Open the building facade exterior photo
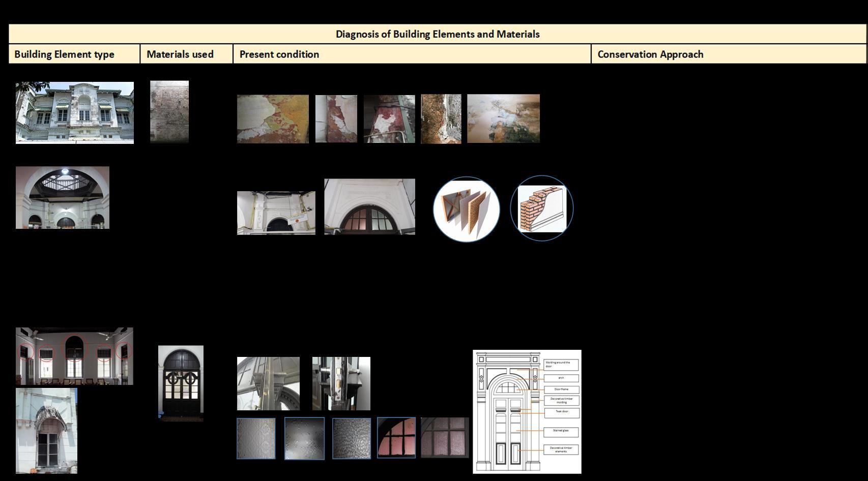This screenshot has width=868, height=481. (75, 113)
